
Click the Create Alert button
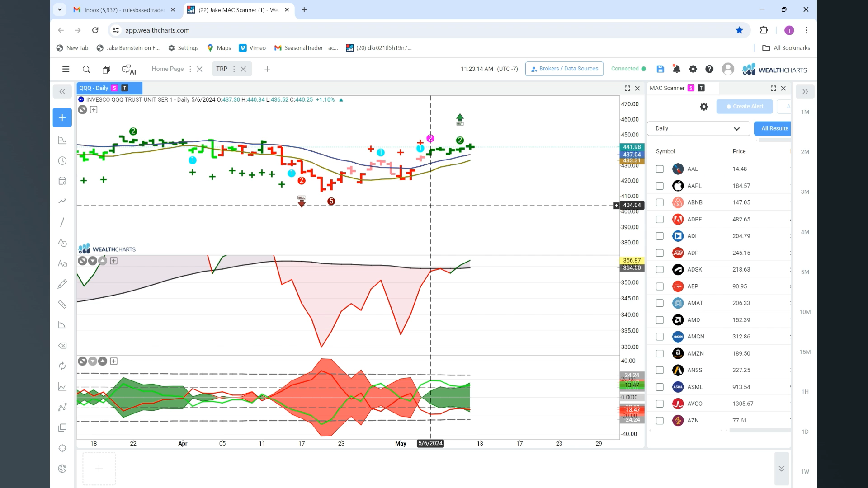(x=744, y=107)
